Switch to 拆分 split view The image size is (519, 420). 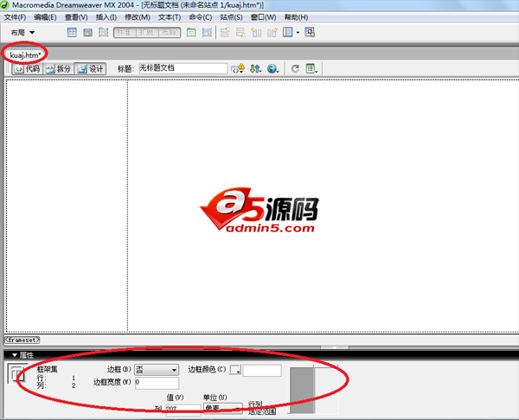click(58, 69)
